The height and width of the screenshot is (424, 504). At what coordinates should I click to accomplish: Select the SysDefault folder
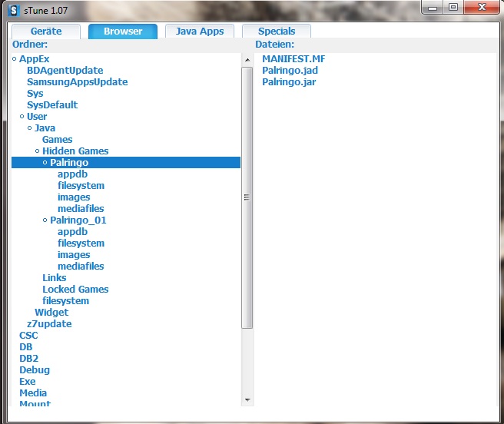(x=52, y=105)
